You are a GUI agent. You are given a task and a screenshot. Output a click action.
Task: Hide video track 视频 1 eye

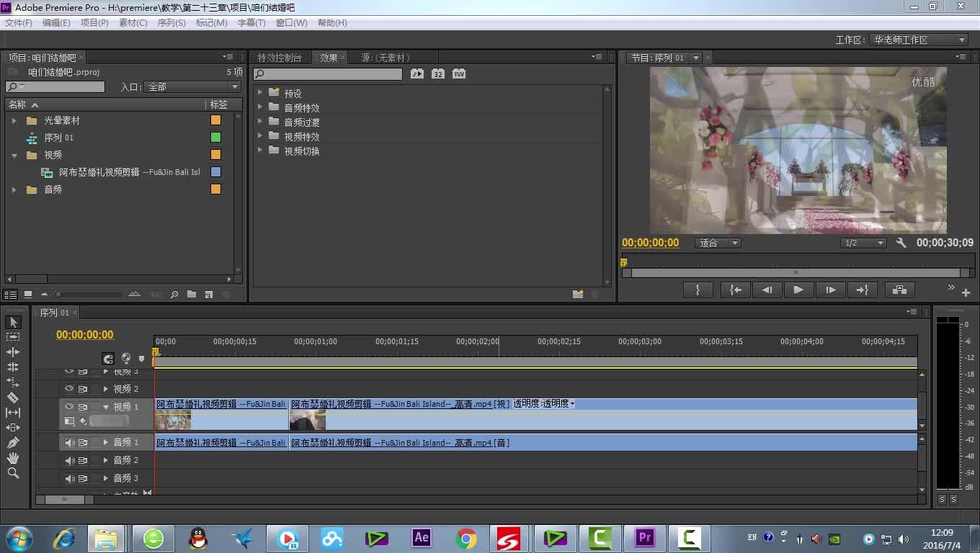[70, 407]
